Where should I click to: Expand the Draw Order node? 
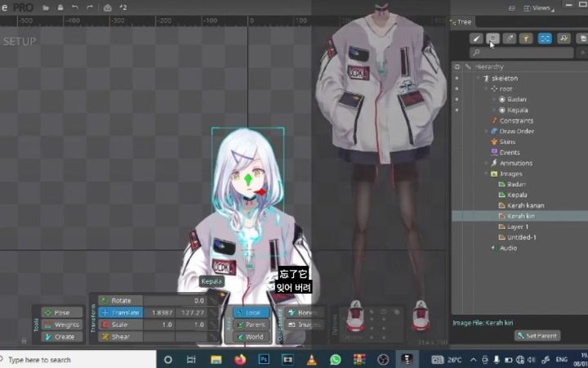486,131
